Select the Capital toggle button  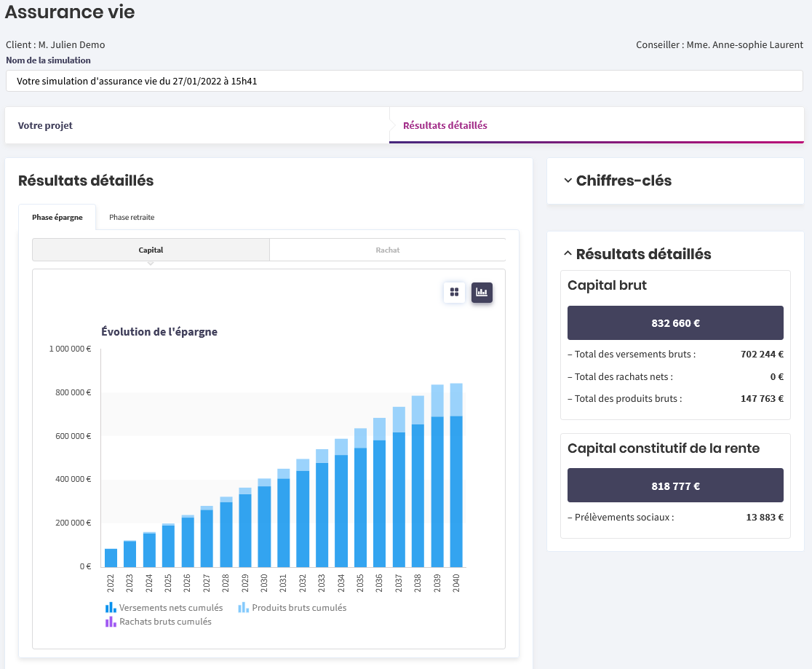[x=151, y=250]
